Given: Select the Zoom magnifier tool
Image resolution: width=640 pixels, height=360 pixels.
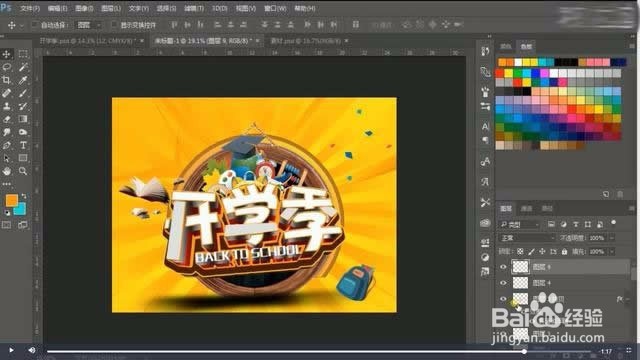Looking at the screenshot, I should point(23,171).
